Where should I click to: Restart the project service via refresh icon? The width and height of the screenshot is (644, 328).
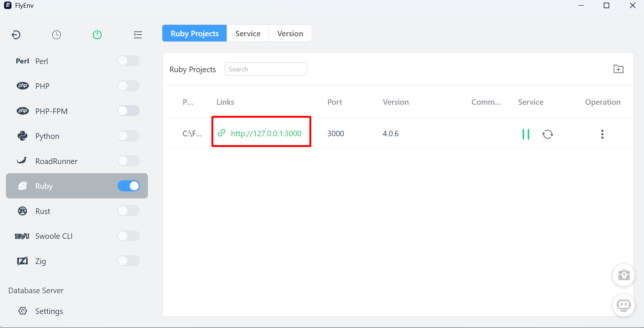(548, 134)
